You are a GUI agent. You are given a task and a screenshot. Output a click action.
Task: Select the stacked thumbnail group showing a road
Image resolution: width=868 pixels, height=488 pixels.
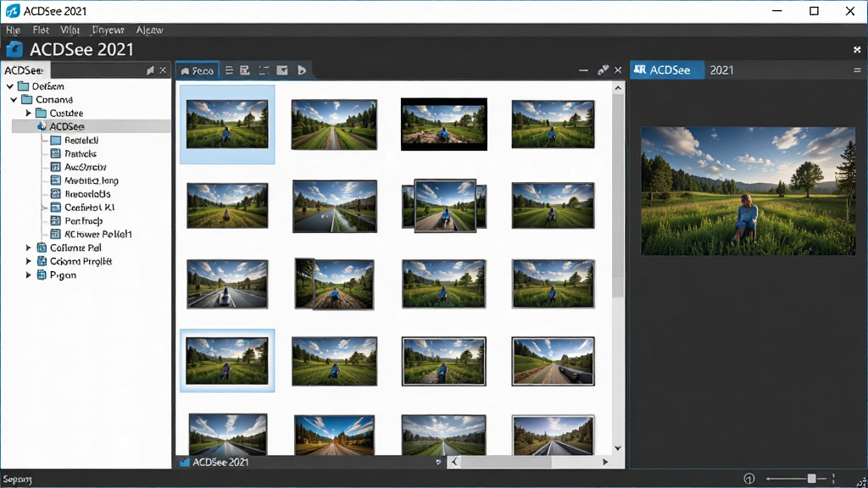pyautogui.click(x=444, y=205)
